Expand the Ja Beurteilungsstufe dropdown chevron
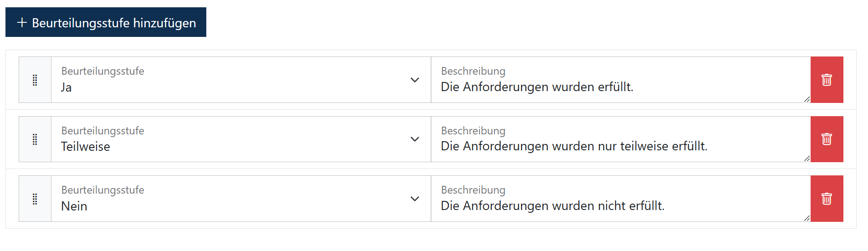The width and height of the screenshot is (868, 251). (x=414, y=80)
